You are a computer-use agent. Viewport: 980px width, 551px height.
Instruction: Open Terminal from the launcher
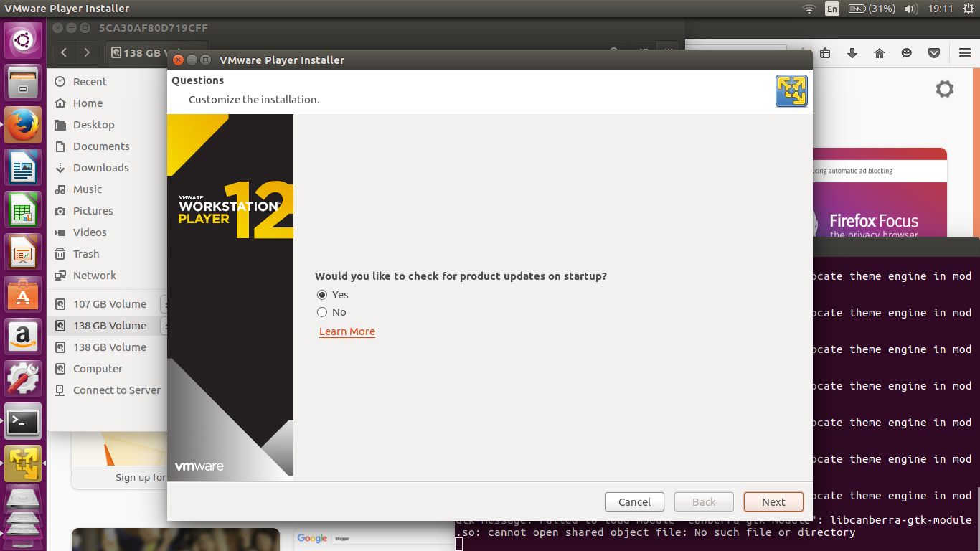pyautogui.click(x=23, y=421)
